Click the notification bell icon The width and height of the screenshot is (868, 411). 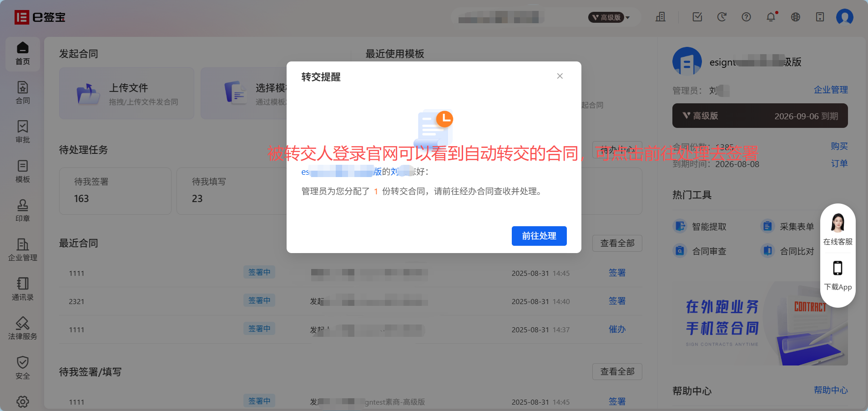click(x=771, y=17)
